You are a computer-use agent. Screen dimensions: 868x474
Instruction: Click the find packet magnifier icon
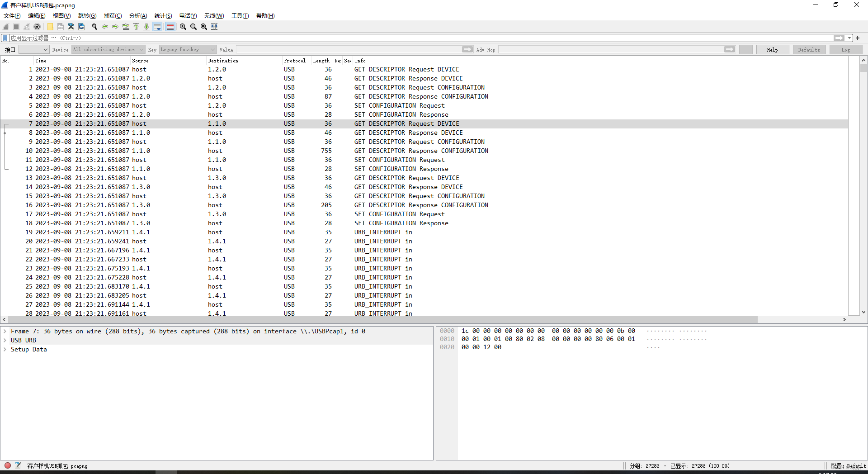pos(94,27)
